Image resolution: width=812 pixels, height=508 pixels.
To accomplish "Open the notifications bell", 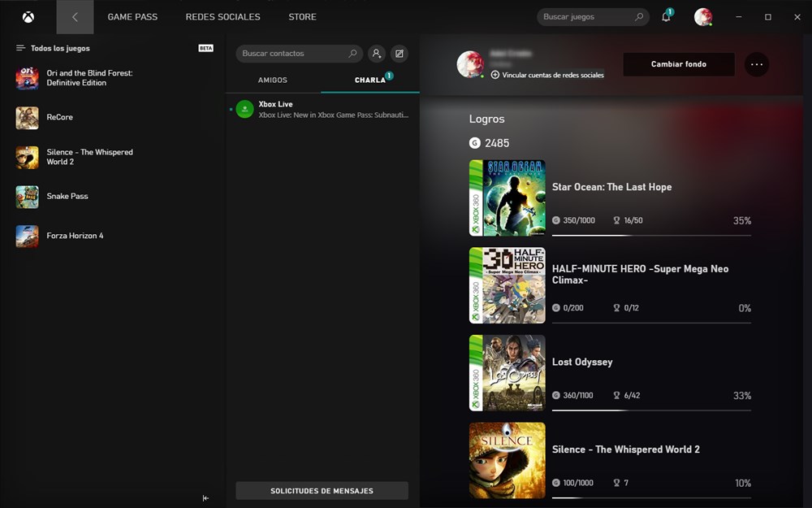I will click(x=666, y=16).
